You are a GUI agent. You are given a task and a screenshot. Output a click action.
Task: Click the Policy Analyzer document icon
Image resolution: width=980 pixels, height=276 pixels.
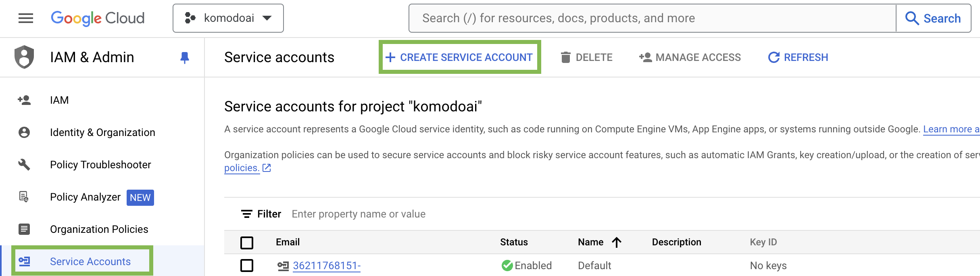click(x=24, y=197)
